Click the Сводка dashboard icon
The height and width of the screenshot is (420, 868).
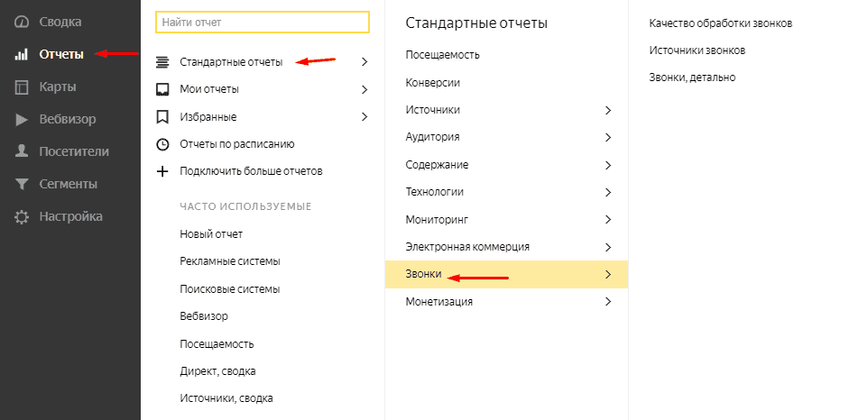22,21
